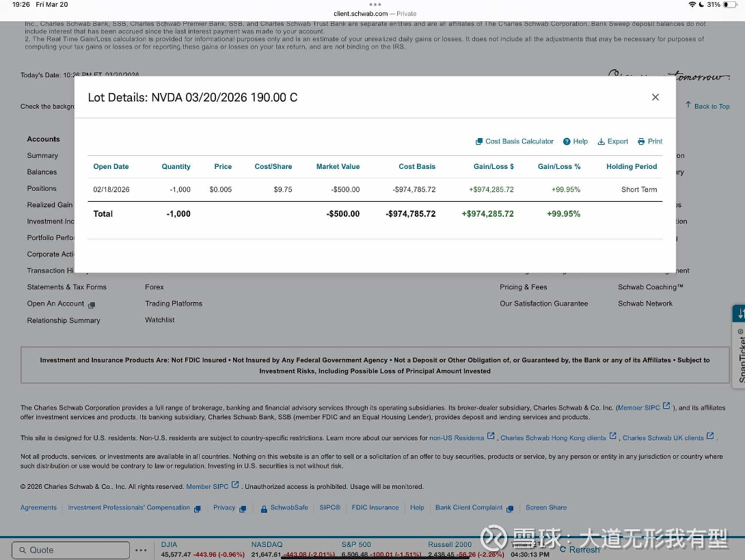Close the Lot Details dialog
745x560 pixels.
(x=655, y=97)
